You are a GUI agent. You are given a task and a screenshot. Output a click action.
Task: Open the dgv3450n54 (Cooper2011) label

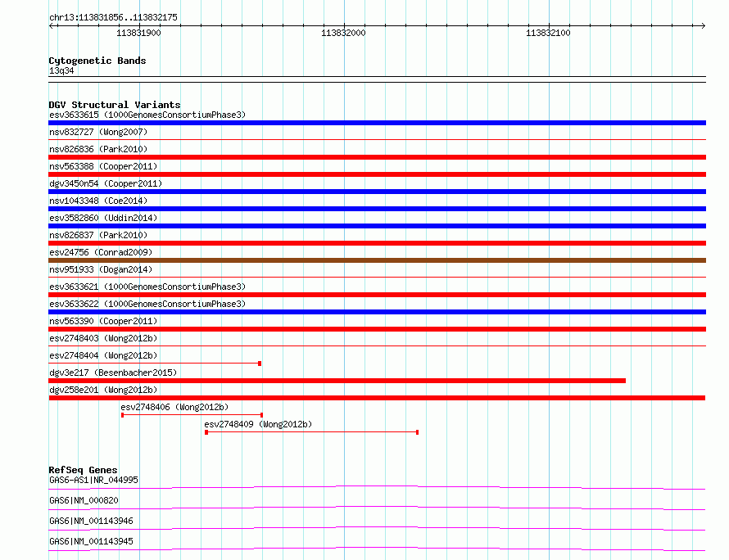[x=106, y=183]
